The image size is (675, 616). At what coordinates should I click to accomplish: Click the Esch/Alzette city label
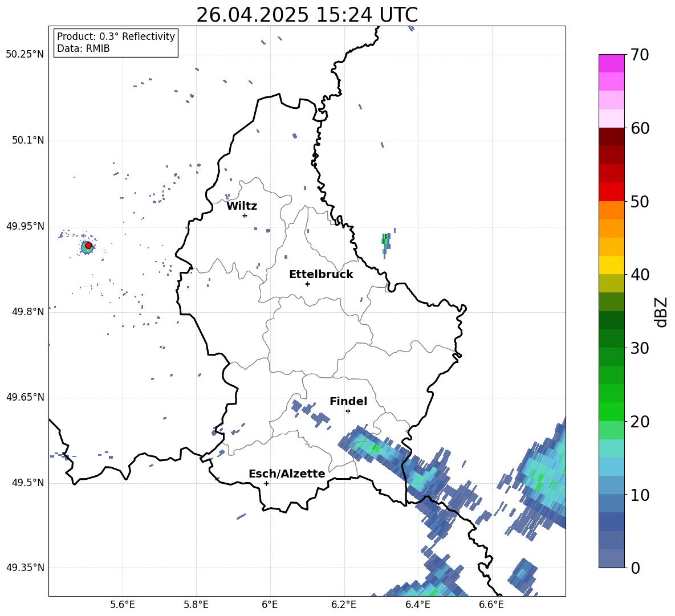click(287, 474)
